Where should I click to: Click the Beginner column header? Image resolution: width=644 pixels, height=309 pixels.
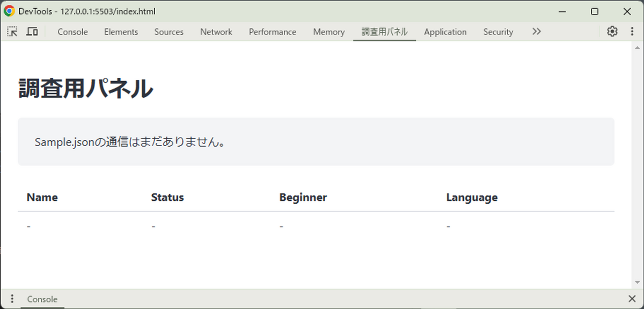click(x=303, y=197)
